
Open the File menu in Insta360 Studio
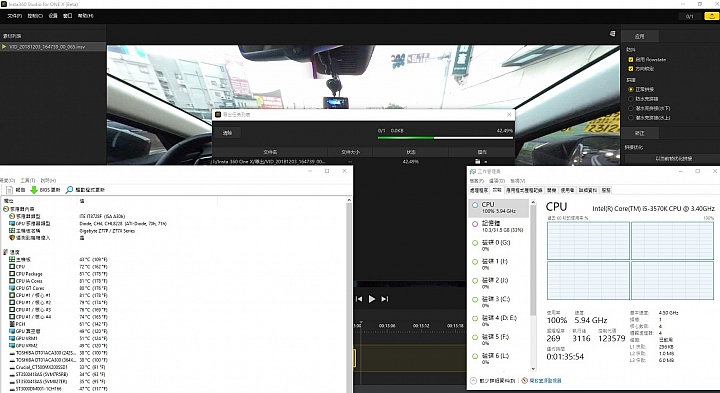point(14,16)
